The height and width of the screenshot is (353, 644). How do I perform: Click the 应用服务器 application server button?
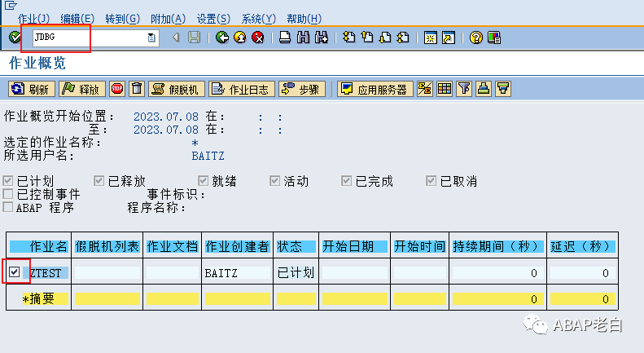(375, 89)
